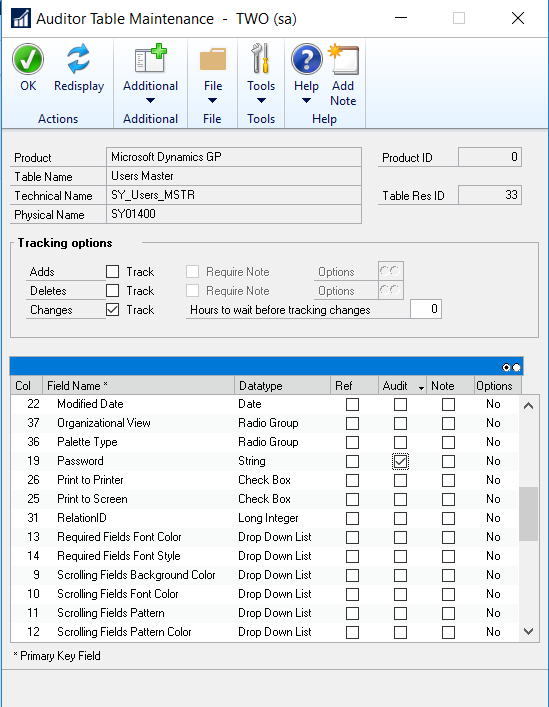Click the Add Note notepad icon
Viewport: 549px width, 707px height.
coord(343,59)
